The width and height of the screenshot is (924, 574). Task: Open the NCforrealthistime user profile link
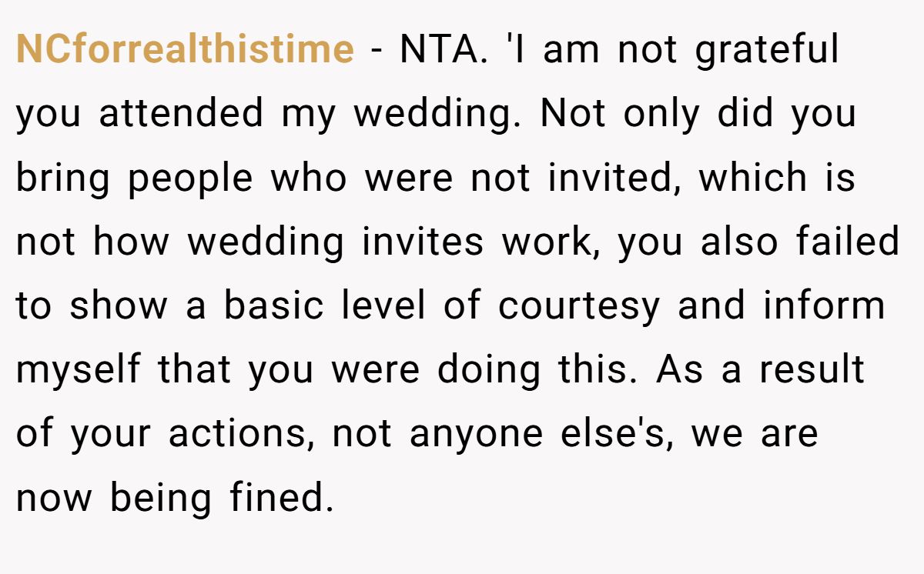pyautogui.click(x=185, y=49)
